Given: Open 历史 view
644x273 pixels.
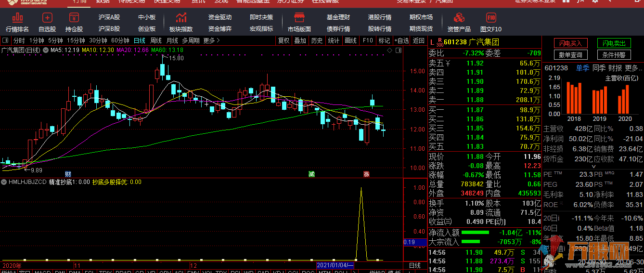Looking at the screenshot, I should coord(317,40).
